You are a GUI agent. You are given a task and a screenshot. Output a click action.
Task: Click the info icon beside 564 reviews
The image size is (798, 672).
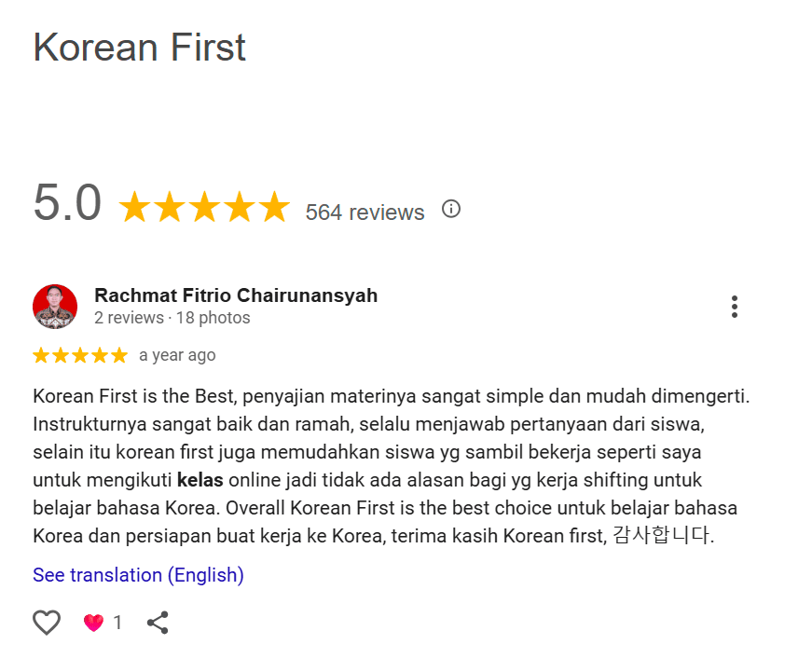click(x=451, y=209)
